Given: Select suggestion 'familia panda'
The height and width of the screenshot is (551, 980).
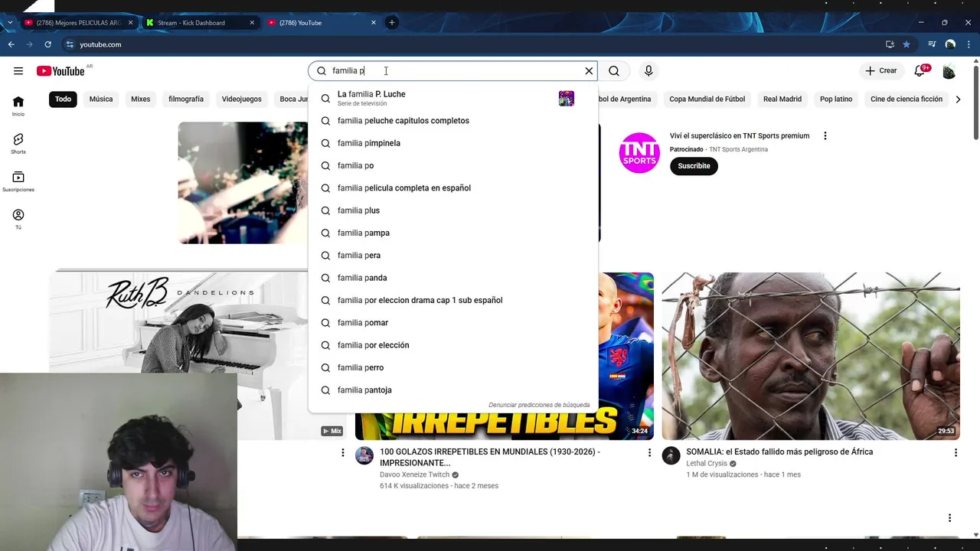Looking at the screenshot, I should 452,278.
